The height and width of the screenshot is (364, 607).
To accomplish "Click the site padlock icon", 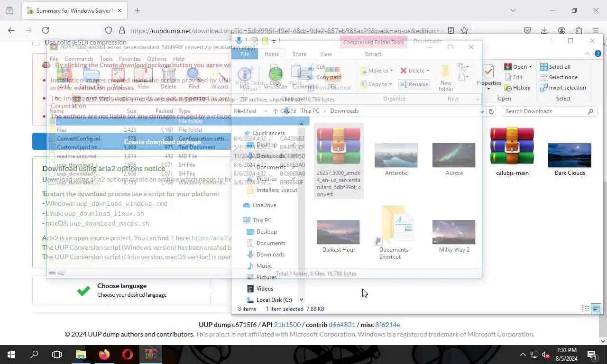I will 122,30.
